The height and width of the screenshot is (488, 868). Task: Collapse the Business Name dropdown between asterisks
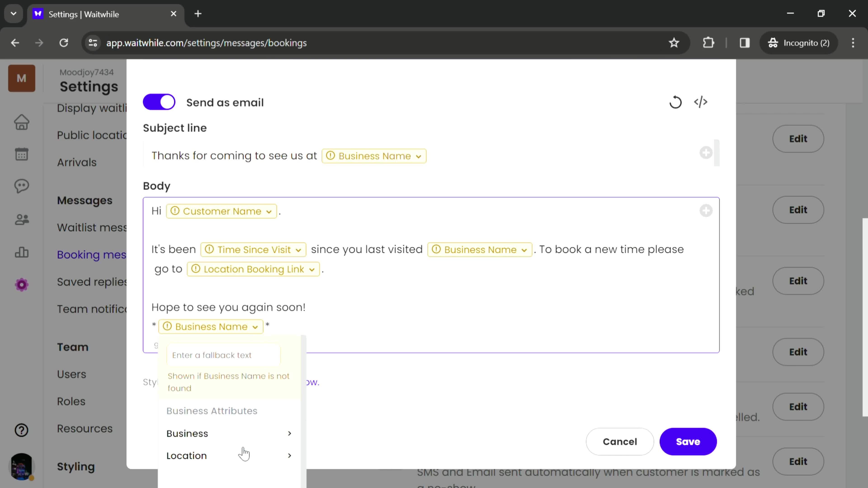point(211,327)
